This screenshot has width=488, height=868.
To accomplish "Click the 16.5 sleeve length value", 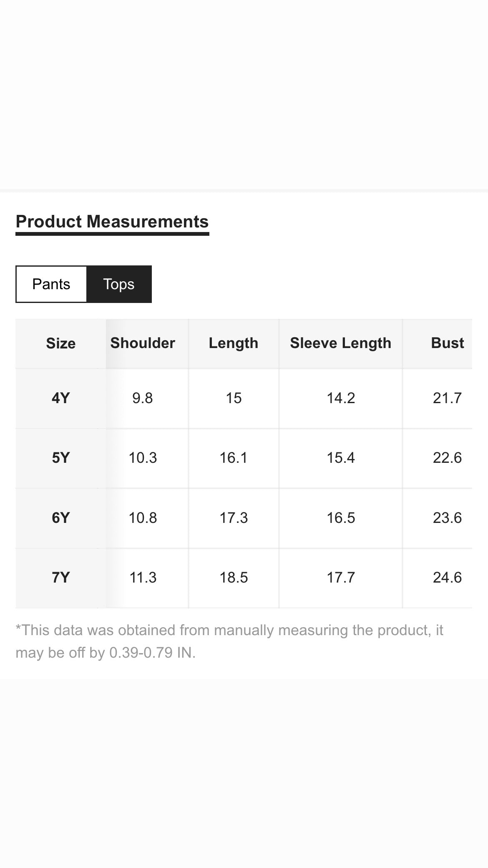I will (341, 518).
